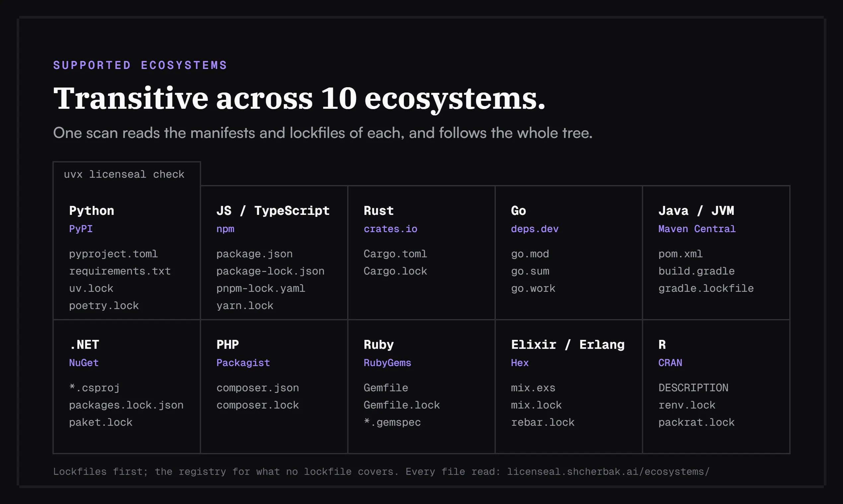Click go.mod file name

(530, 254)
